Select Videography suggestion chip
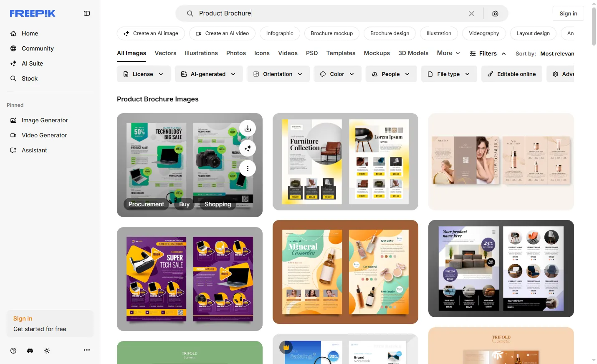The image size is (597, 364). 484,33
